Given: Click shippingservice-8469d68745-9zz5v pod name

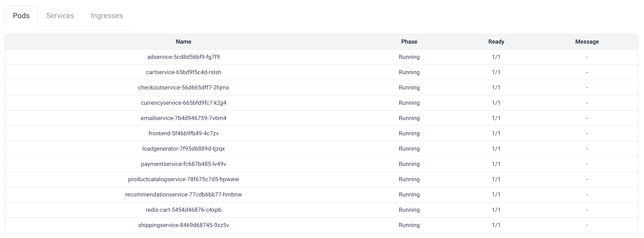Looking at the screenshot, I should click(184, 225).
